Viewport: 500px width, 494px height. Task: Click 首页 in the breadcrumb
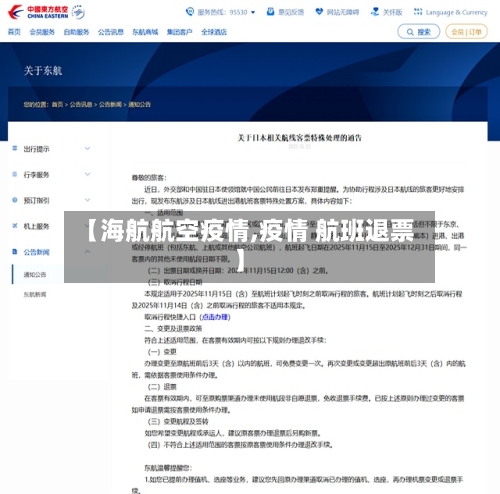(x=57, y=105)
